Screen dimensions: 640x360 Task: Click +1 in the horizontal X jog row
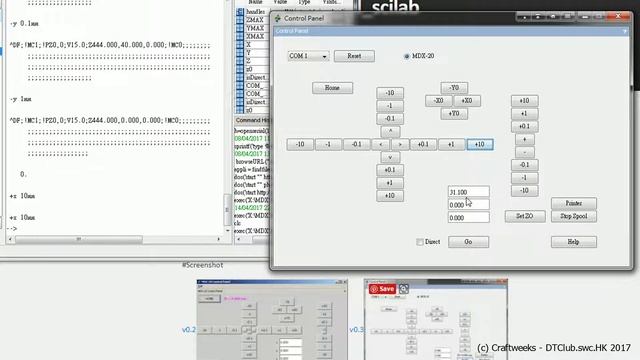click(451, 144)
